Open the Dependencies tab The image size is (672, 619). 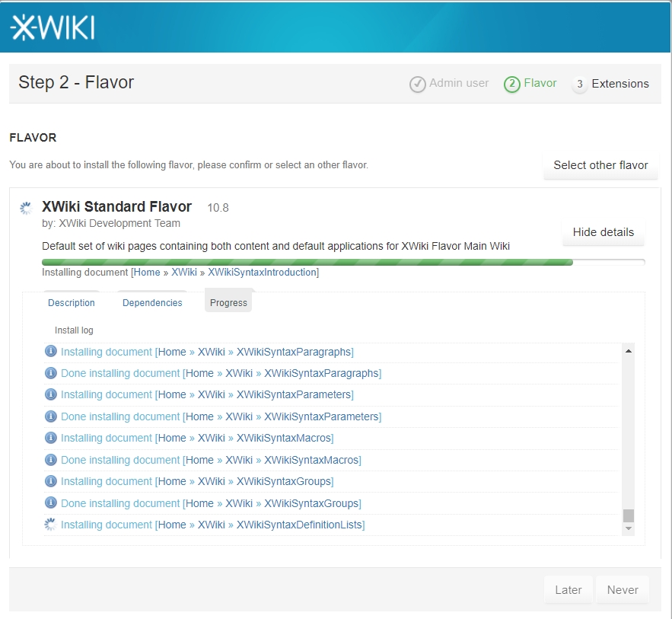tap(152, 303)
